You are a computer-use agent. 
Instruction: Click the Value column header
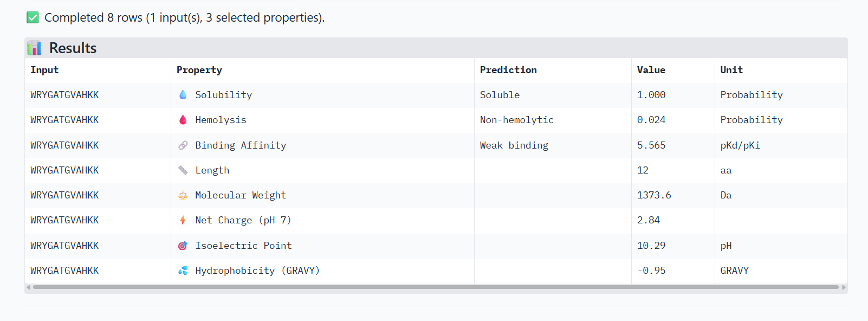tap(651, 70)
